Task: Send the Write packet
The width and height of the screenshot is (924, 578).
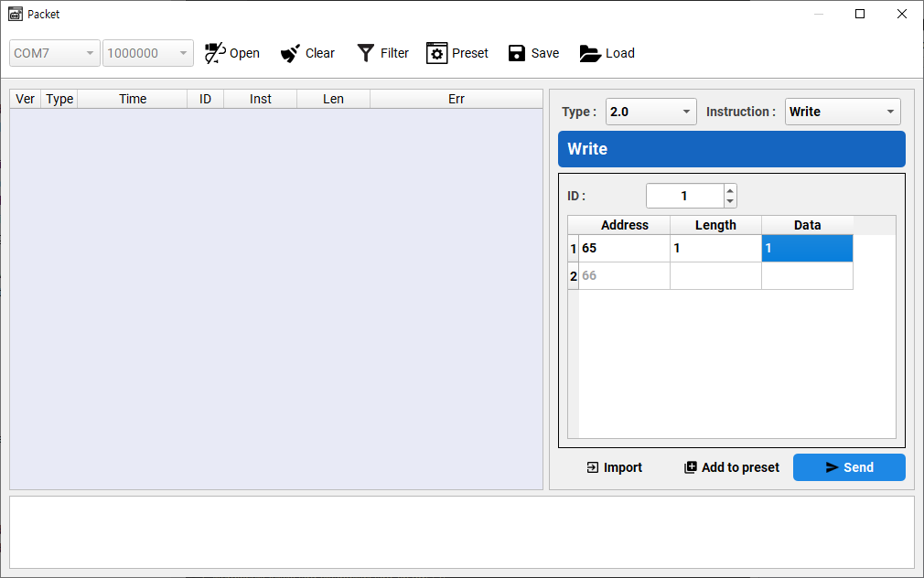Action: click(x=849, y=467)
